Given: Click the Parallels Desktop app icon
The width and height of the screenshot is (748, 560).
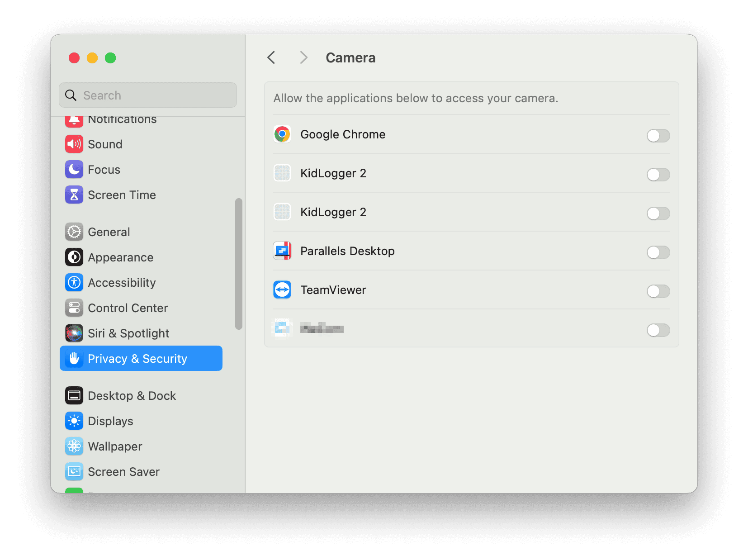Looking at the screenshot, I should click(x=282, y=251).
